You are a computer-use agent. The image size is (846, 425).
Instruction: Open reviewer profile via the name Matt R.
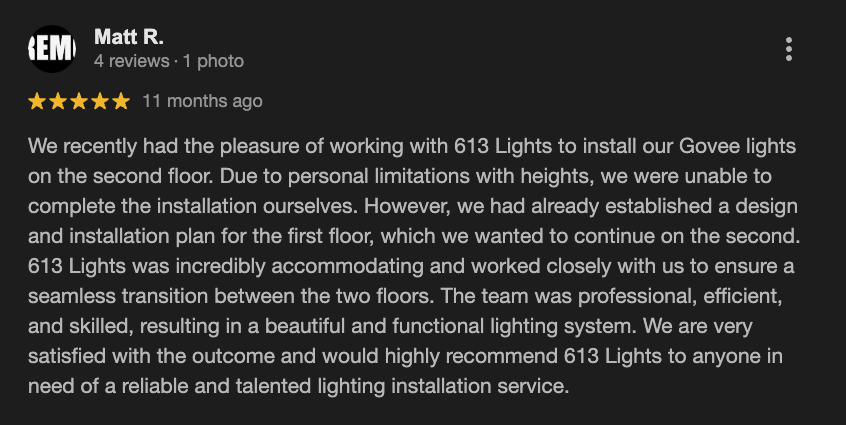pyautogui.click(x=128, y=37)
